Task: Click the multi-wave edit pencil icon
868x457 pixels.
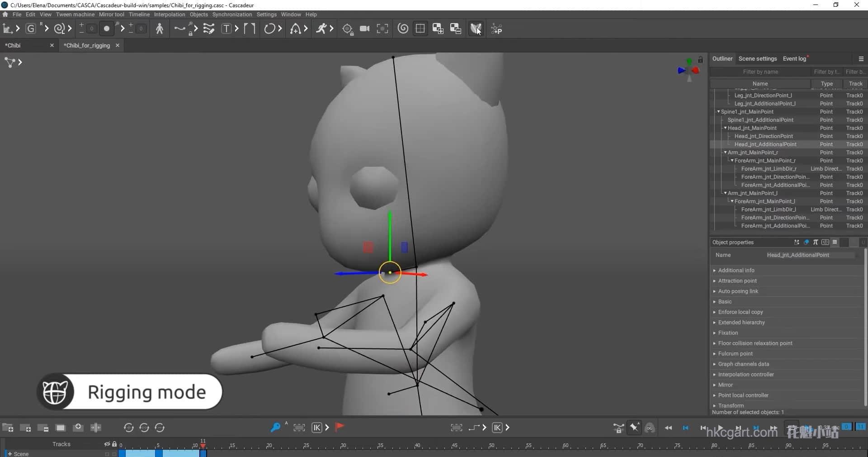Action: [x=208, y=29]
